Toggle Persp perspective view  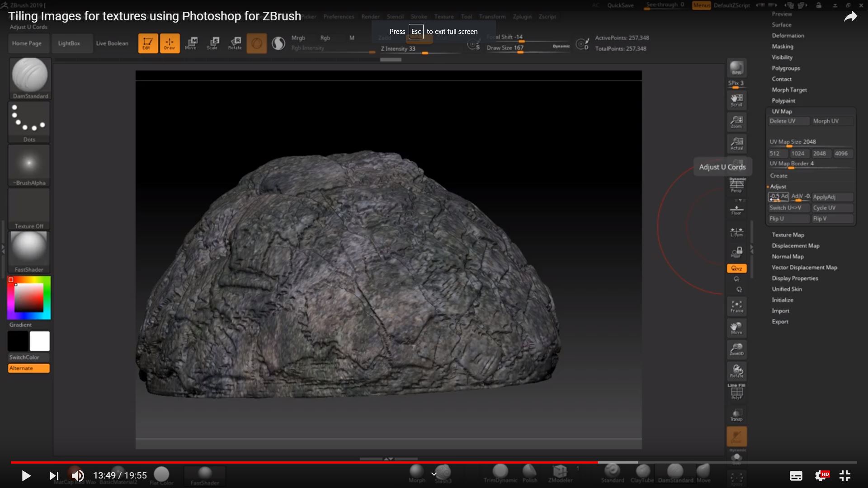[736, 185]
